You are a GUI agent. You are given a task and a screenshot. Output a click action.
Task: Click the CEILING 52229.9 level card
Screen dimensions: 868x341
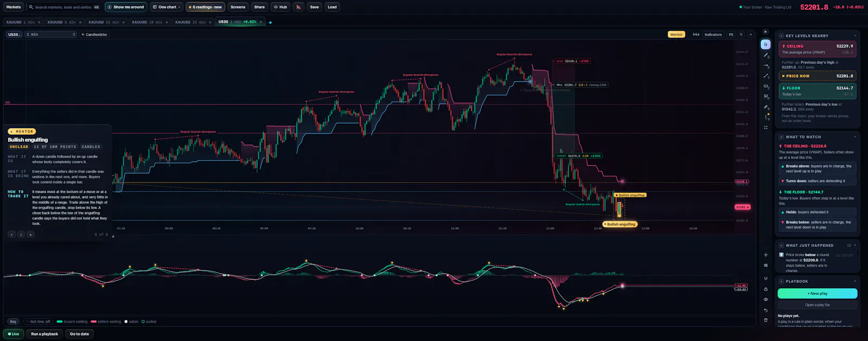point(818,49)
